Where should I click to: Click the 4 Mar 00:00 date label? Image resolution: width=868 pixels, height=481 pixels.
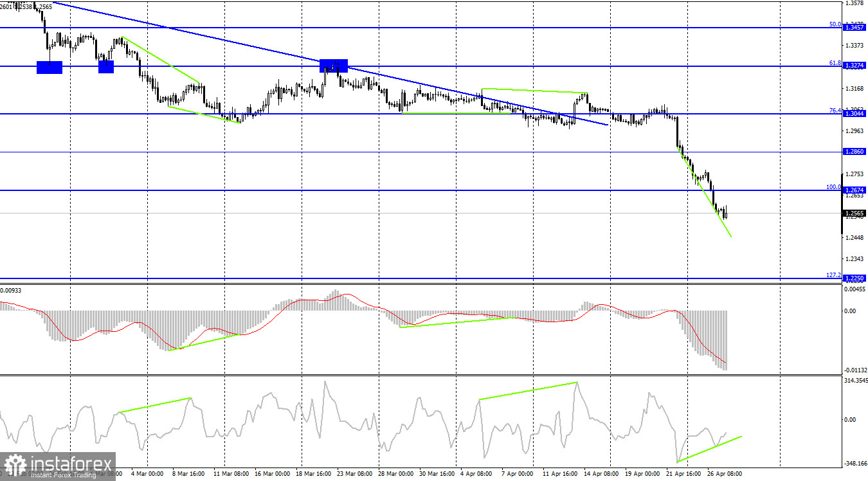147,473
